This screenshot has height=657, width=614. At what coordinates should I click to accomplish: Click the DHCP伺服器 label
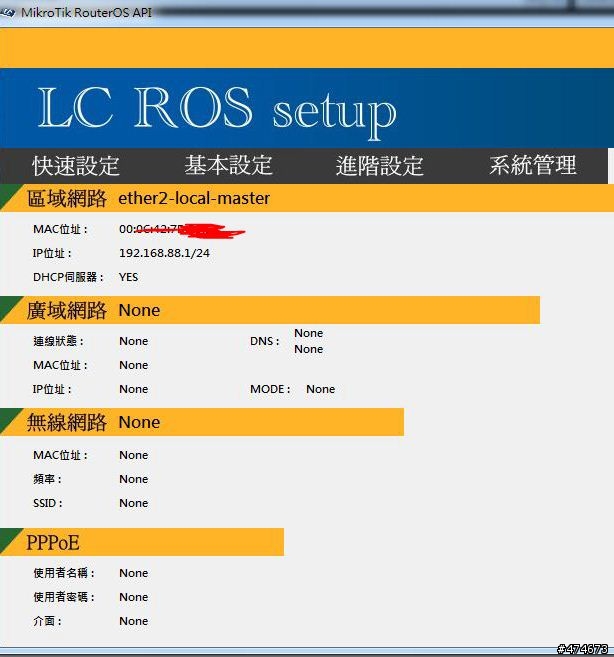click(x=68, y=277)
